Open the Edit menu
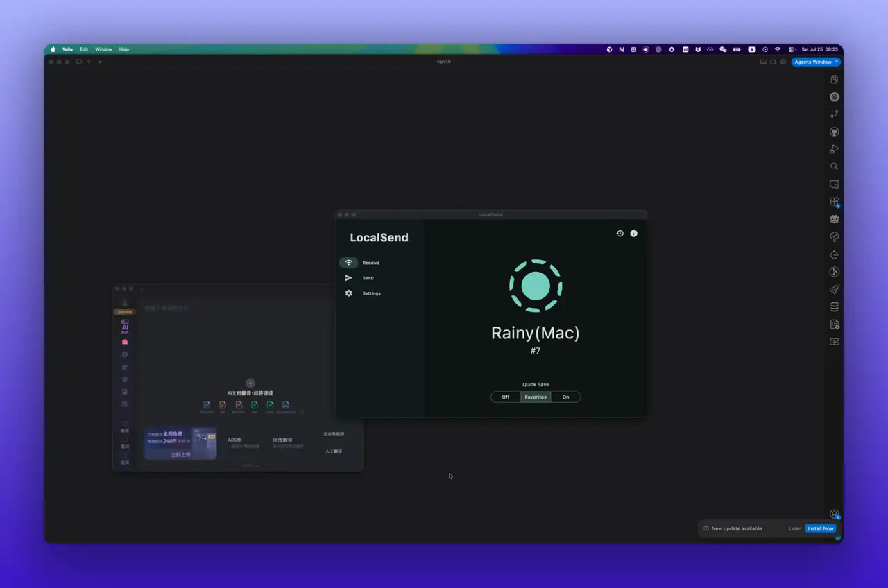The width and height of the screenshot is (888, 588). tap(84, 49)
